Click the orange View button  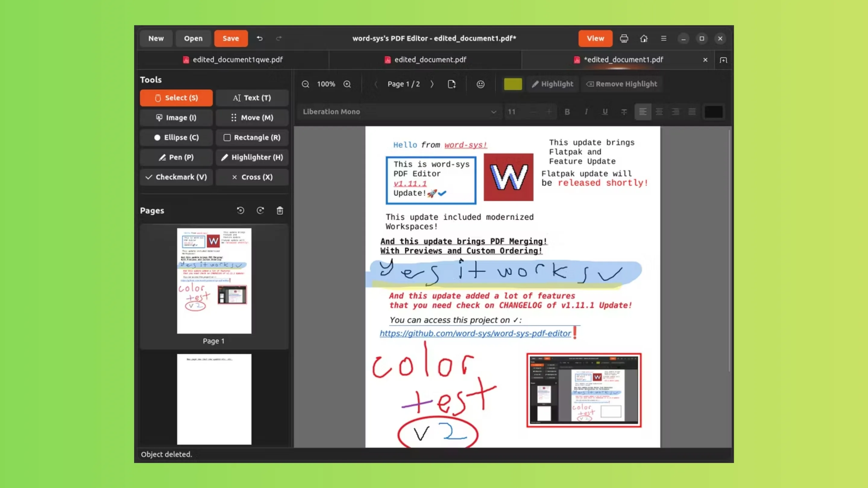coord(596,38)
